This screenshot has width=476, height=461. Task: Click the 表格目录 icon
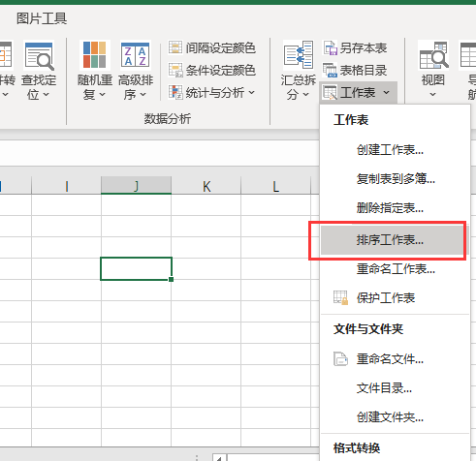[x=331, y=70]
